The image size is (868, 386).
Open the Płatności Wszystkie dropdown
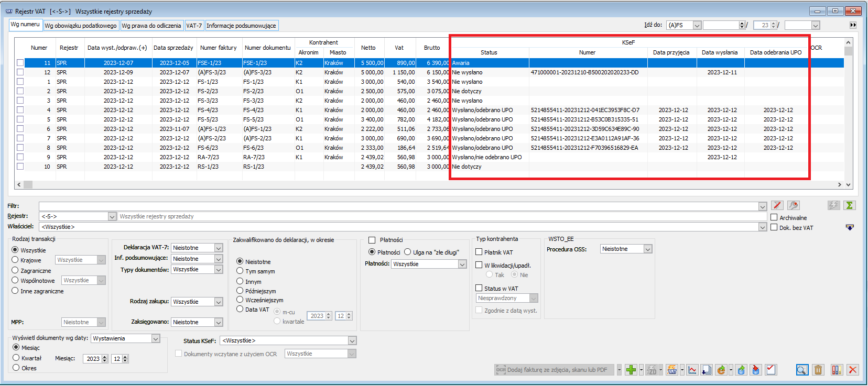[x=462, y=264]
